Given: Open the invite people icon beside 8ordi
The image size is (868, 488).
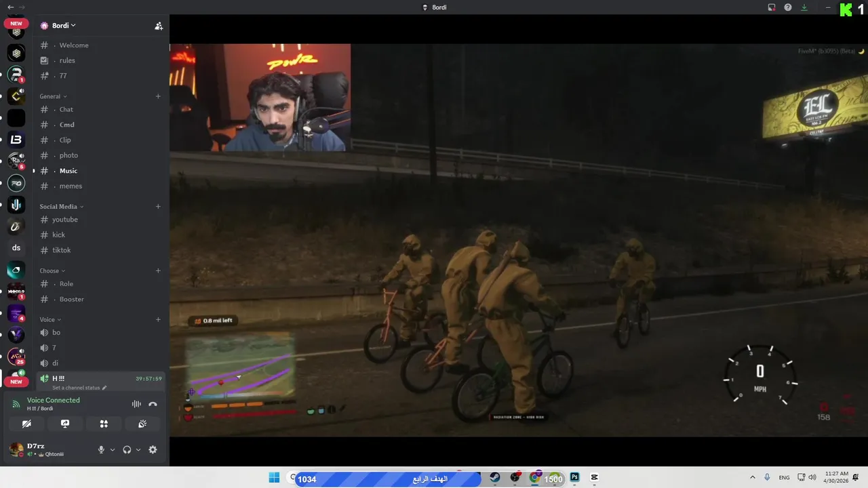Looking at the screenshot, I should point(159,26).
